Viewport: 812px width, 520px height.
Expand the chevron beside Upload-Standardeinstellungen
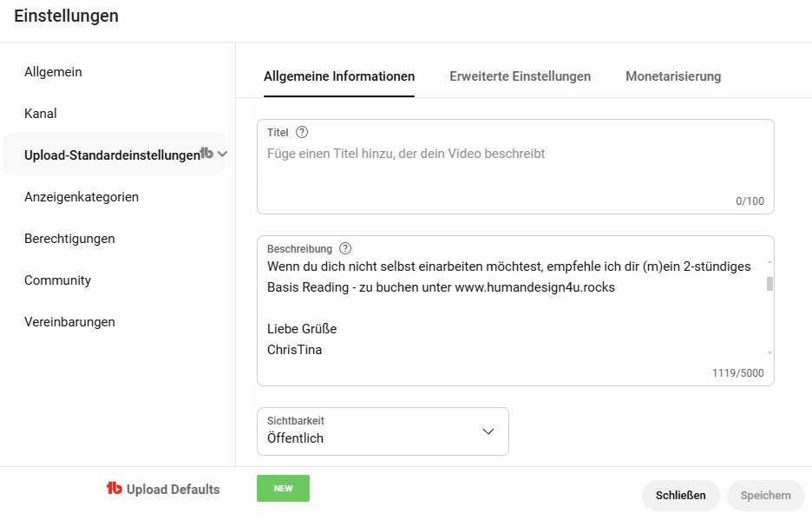click(223, 155)
